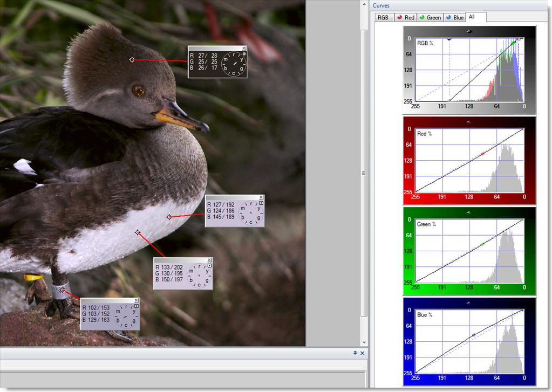The width and height of the screenshot is (552, 392).
Task: Switch to the Green curves tab
Action: 430,18
